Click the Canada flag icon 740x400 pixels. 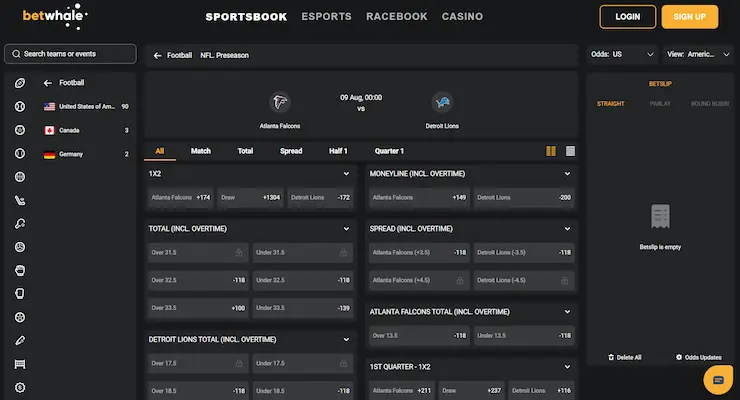[50, 130]
